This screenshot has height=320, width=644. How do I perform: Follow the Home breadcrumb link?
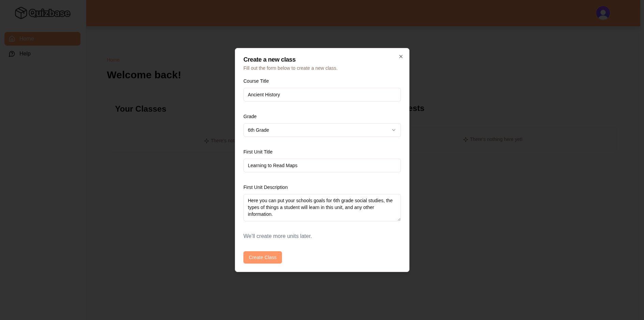tap(113, 60)
